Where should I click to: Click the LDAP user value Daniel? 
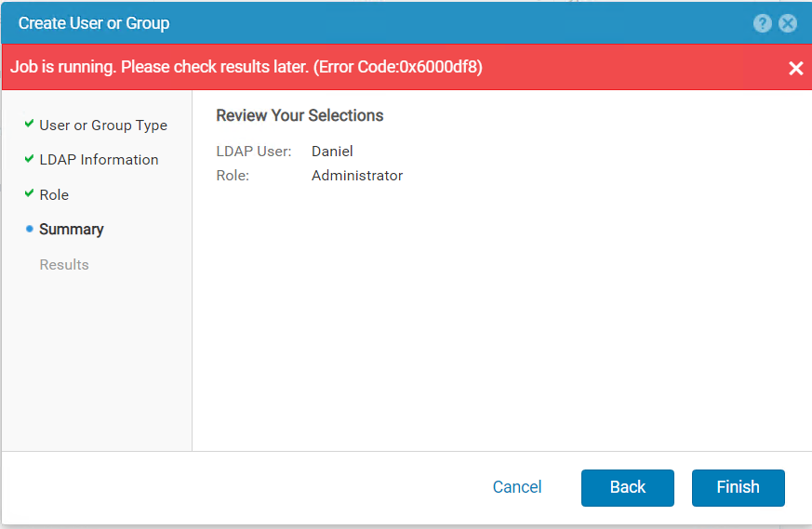332,152
